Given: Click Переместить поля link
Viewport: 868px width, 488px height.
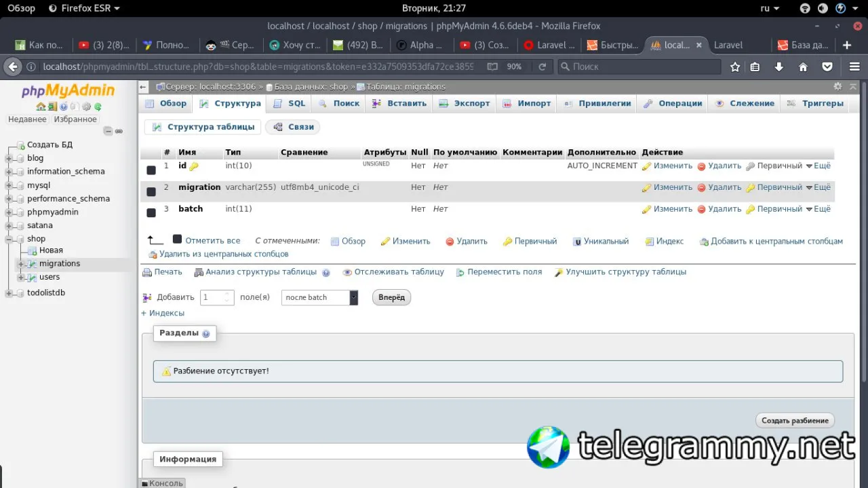Looking at the screenshot, I should tap(499, 272).
